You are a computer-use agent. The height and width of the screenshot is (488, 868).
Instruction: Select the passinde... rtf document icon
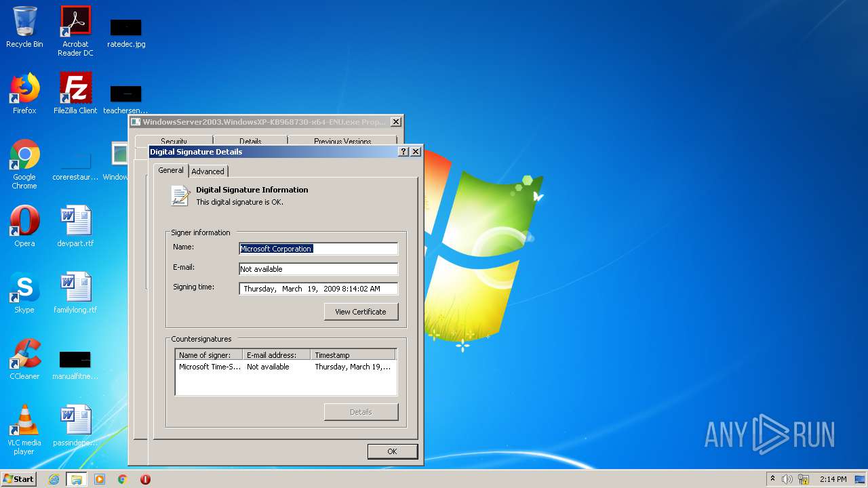click(75, 426)
